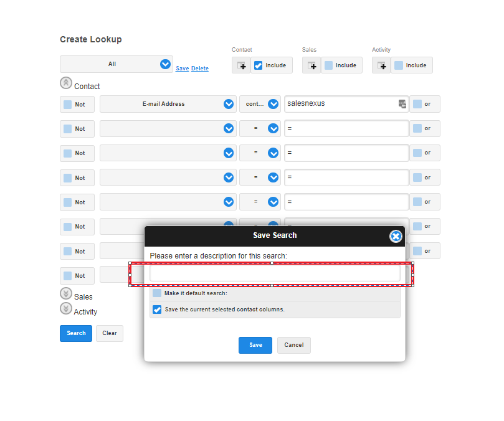Click the icon inside the salesnexus value field
This screenshot has height=421, width=504.
pos(402,104)
